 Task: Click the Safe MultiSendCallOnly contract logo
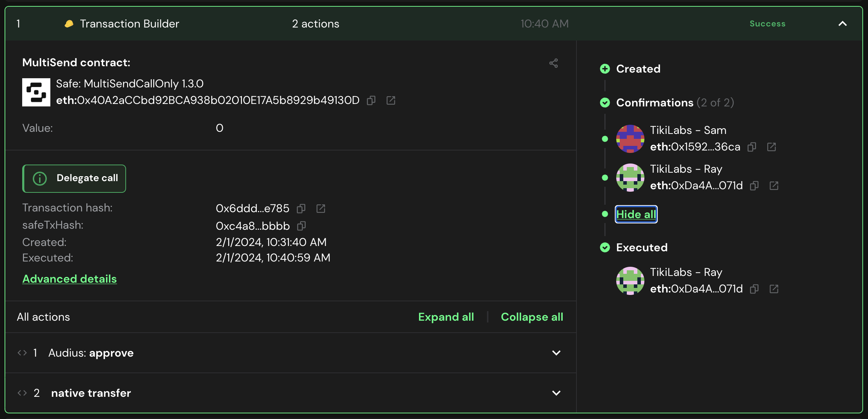point(36,92)
